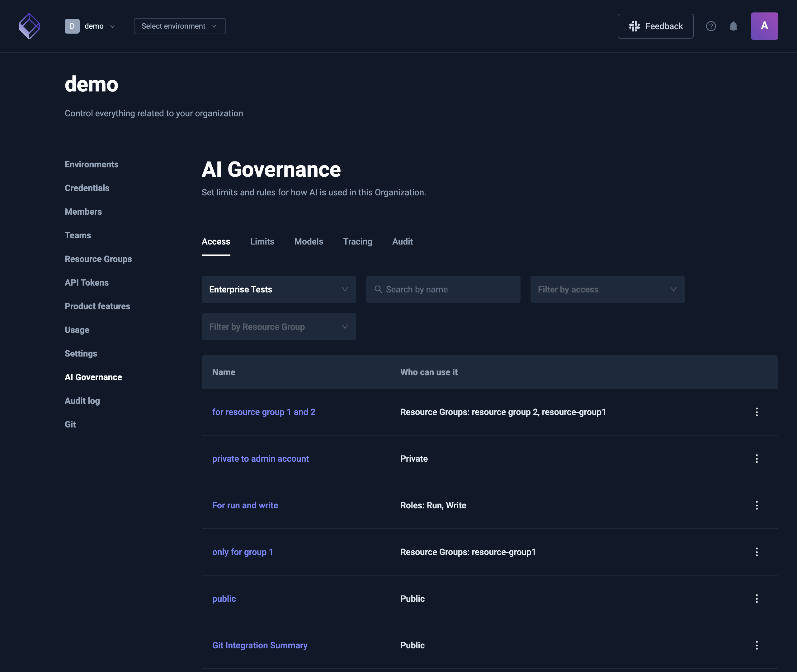Open kebab menu for only for group 1
The width and height of the screenshot is (797, 672).
click(757, 552)
